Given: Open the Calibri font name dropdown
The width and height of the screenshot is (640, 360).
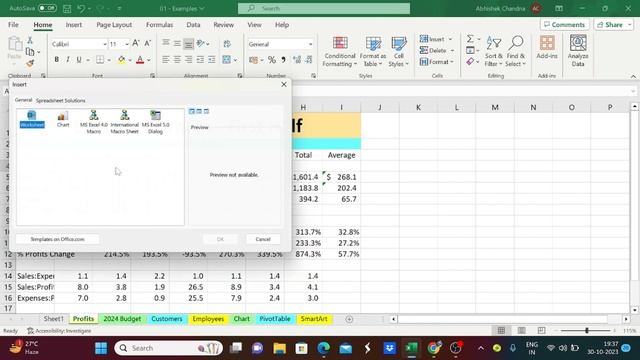Looking at the screenshot, I should point(104,44).
